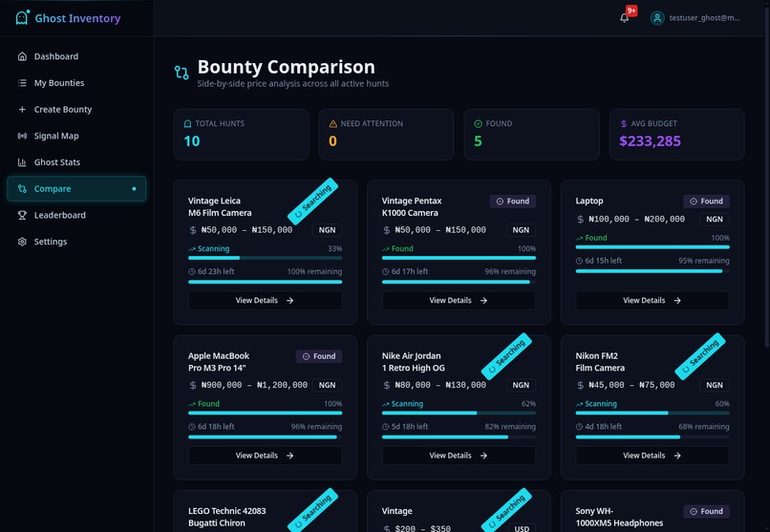
Task: Select the active Compare menu item
Action: point(76,189)
